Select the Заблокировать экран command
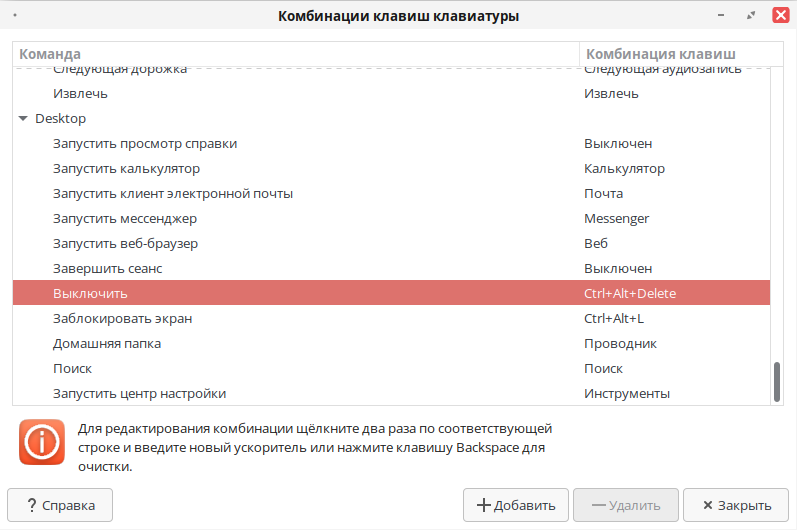Viewport: 797px width, 530px height. 122,318
